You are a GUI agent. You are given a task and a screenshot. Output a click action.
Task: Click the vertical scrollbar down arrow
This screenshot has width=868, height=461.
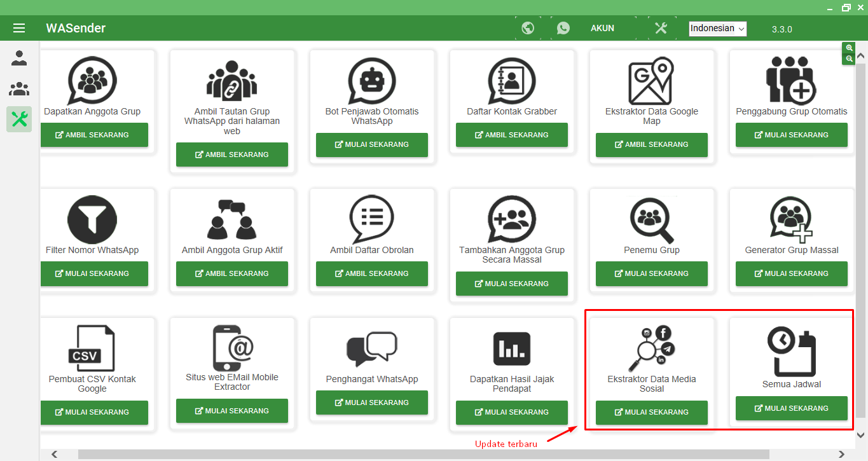click(x=861, y=435)
